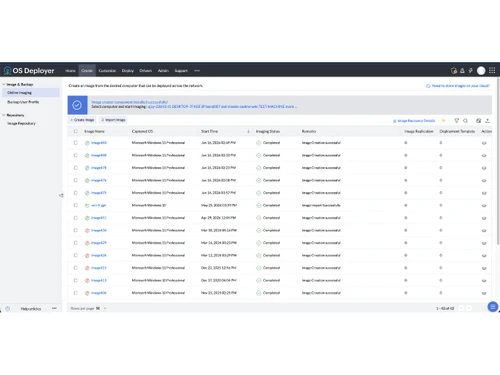Open the Customize tab
The width and height of the screenshot is (500, 375).
[x=107, y=71]
